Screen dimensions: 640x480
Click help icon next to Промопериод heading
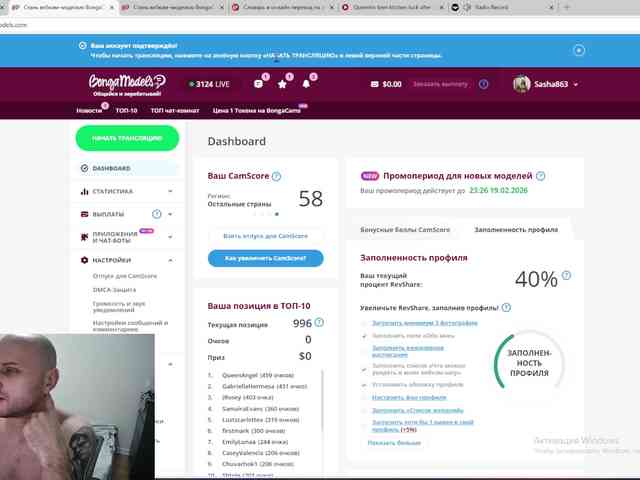point(541,176)
